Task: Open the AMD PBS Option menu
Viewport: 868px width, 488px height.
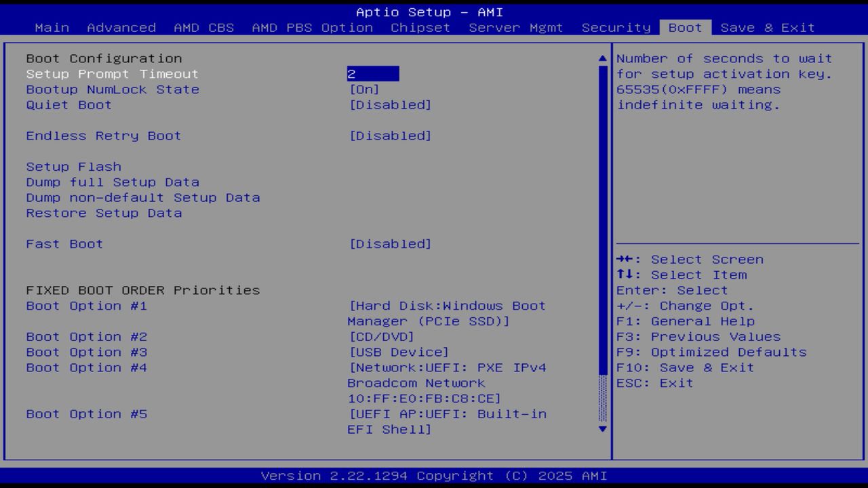Action: click(311, 27)
